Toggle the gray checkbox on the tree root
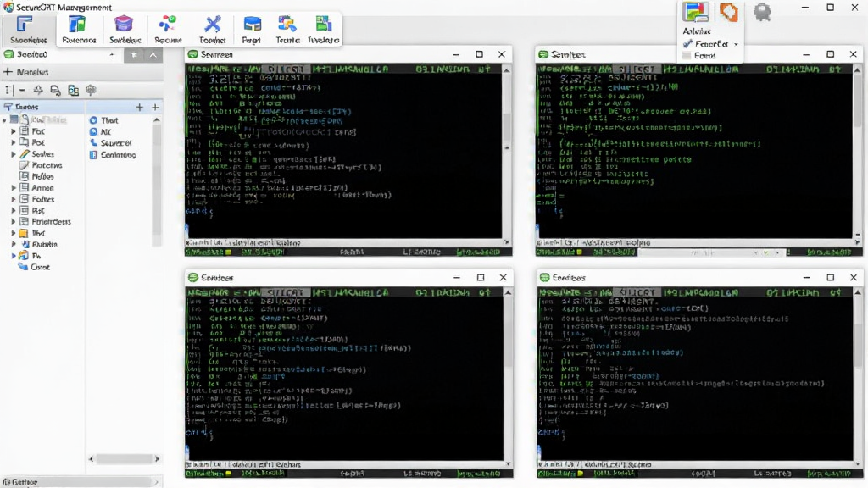The image size is (868, 488). pyautogui.click(x=14, y=119)
